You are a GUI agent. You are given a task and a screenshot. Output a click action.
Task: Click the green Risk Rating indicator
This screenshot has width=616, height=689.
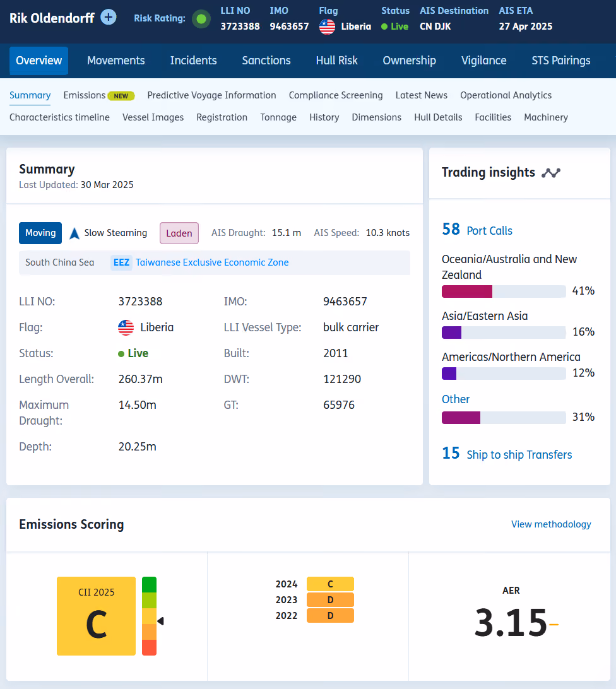(201, 19)
